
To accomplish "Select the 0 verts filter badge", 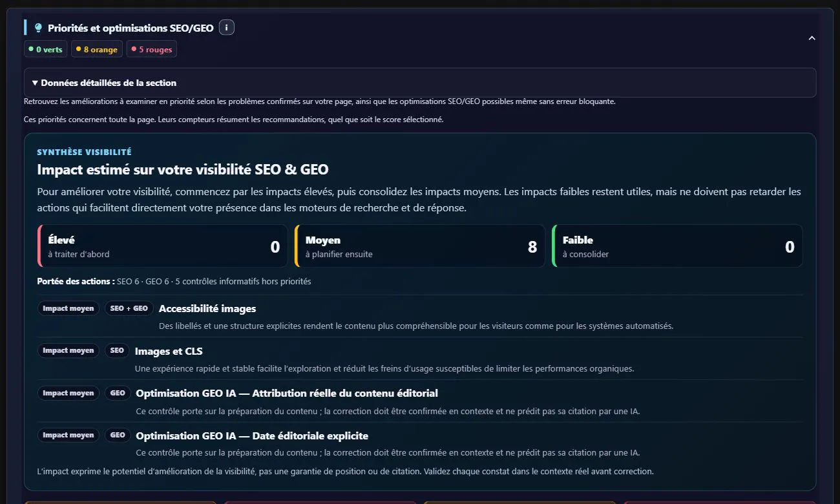I will tap(45, 49).
